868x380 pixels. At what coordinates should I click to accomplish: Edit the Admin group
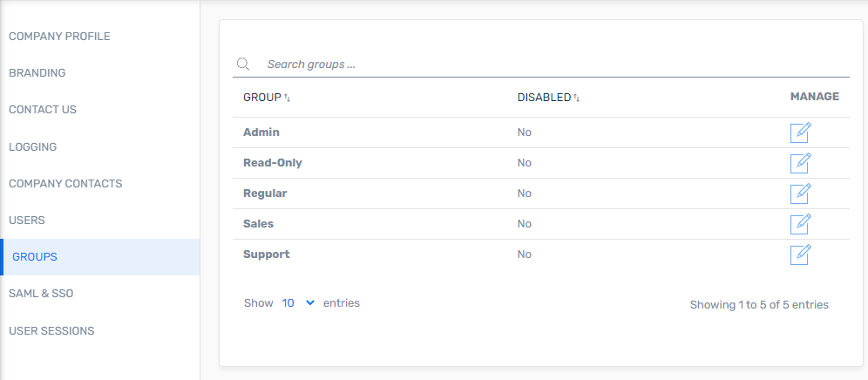(801, 133)
